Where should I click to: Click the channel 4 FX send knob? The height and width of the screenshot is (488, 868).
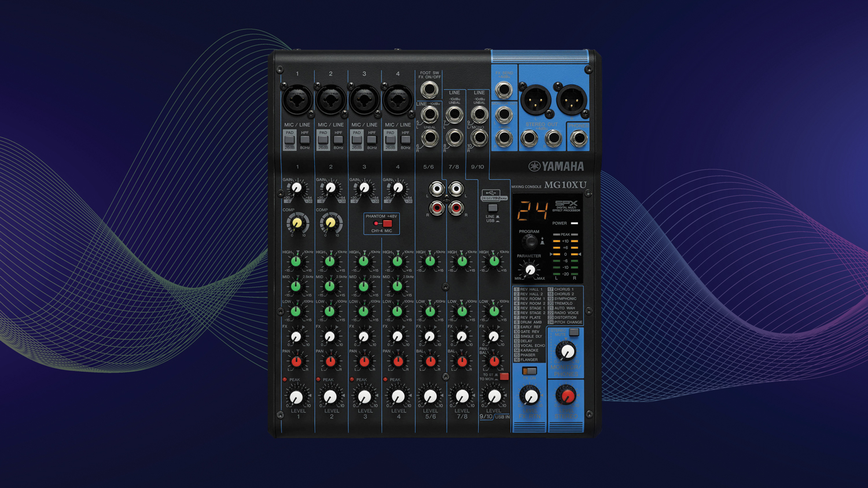[x=398, y=337]
